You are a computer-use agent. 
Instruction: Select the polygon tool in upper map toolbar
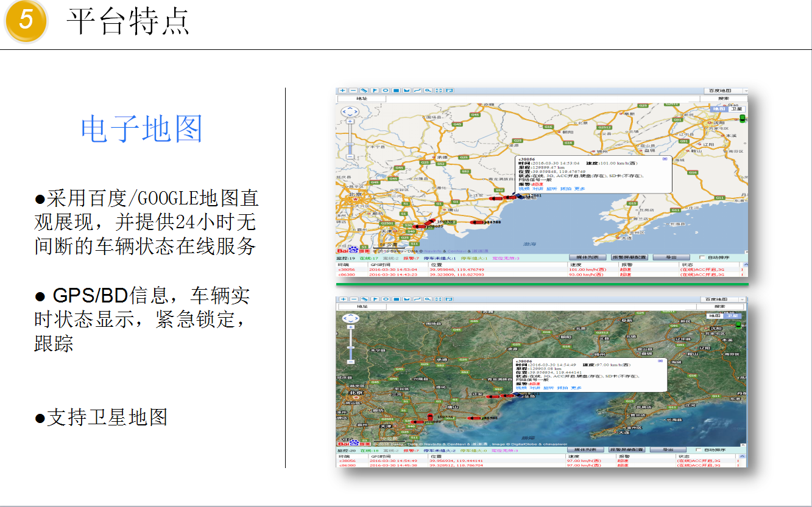click(406, 91)
